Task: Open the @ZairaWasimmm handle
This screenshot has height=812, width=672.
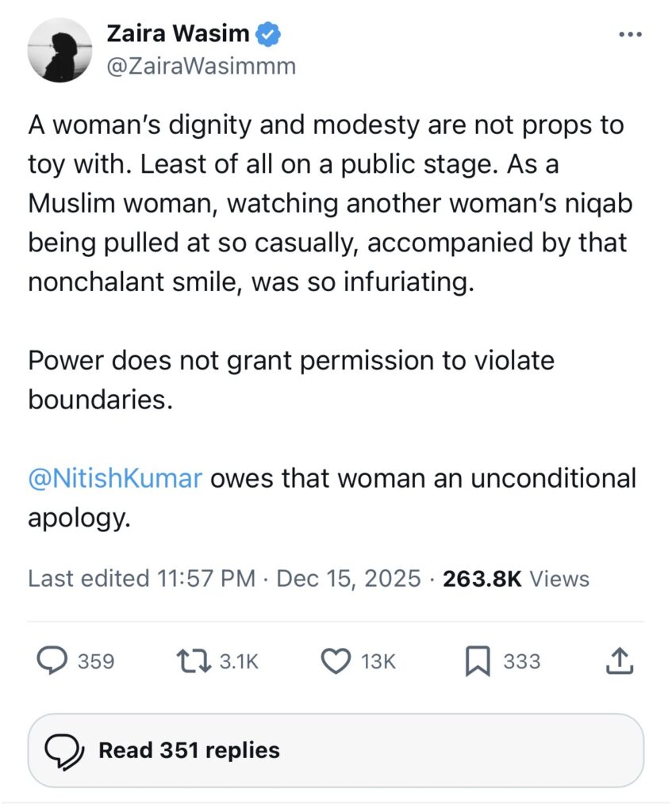Action: point(201,67)
